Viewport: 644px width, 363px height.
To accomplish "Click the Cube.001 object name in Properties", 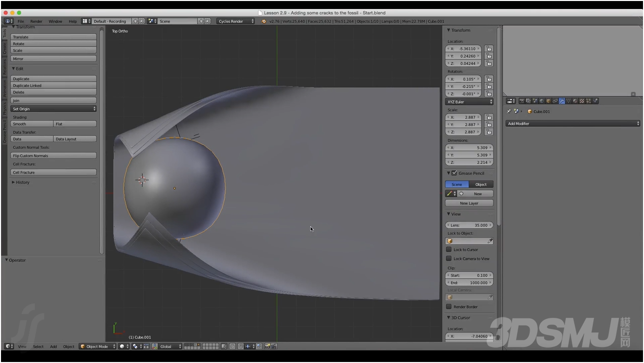I will point(541,112).
